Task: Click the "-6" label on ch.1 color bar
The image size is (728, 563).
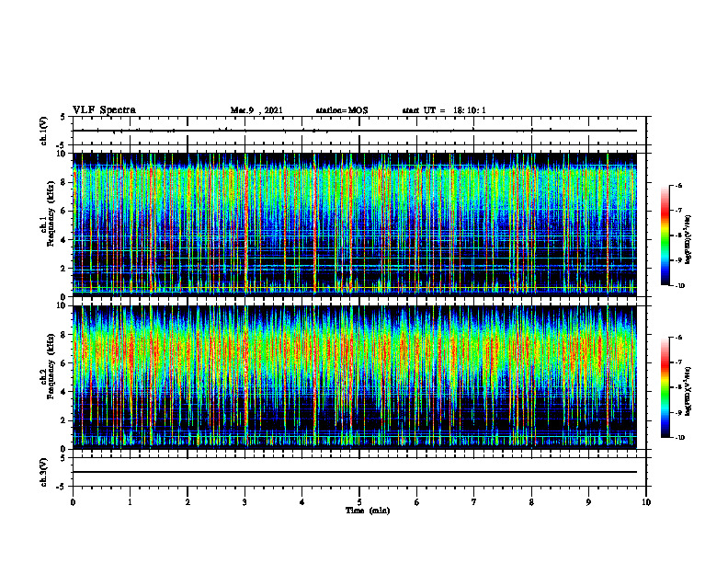Action: click(x=678, y=185)
